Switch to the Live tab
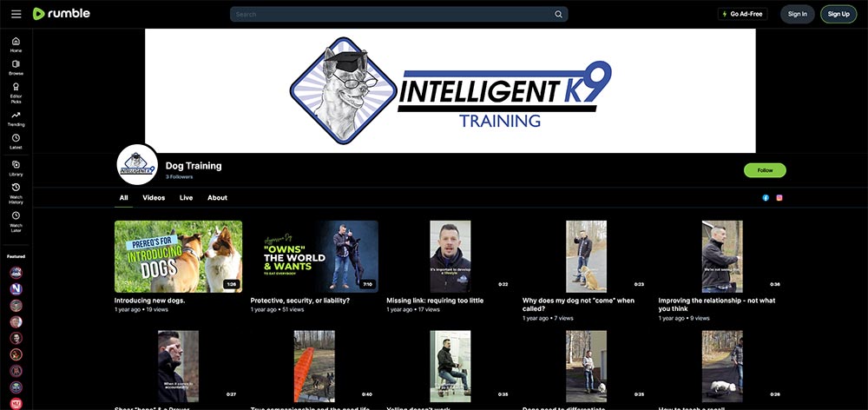Screen dimensions: 868x410 [186, 198]
